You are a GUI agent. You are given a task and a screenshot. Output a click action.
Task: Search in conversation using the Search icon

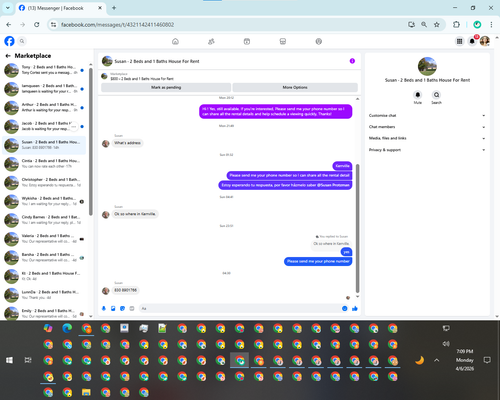pyautogui.click(x=436, y=95)
